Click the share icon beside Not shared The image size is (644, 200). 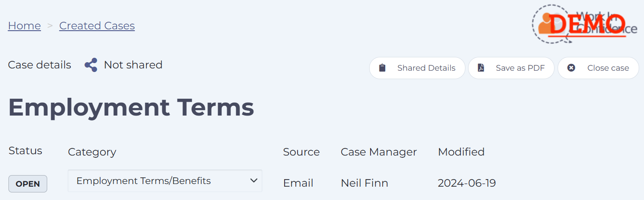pos(91,65)
